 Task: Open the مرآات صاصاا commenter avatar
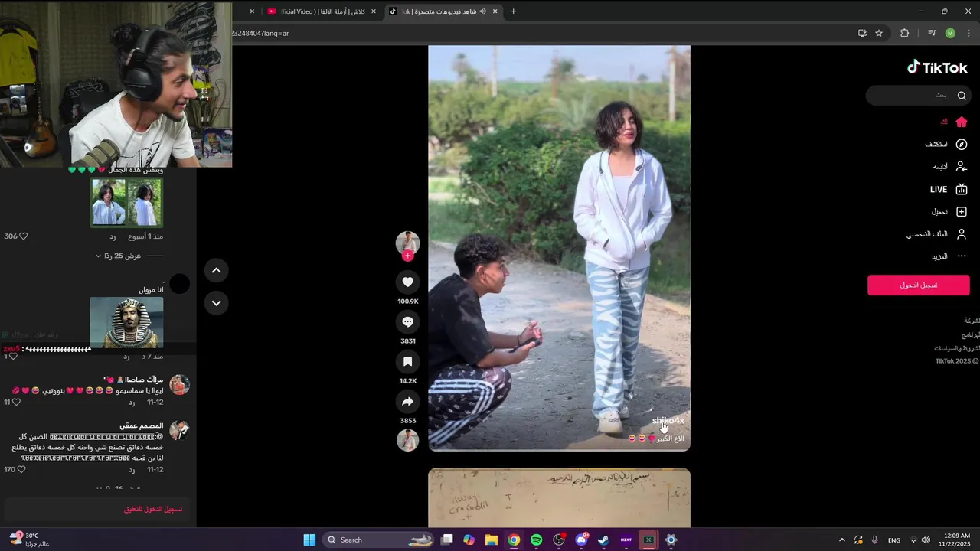click(179, 384)
